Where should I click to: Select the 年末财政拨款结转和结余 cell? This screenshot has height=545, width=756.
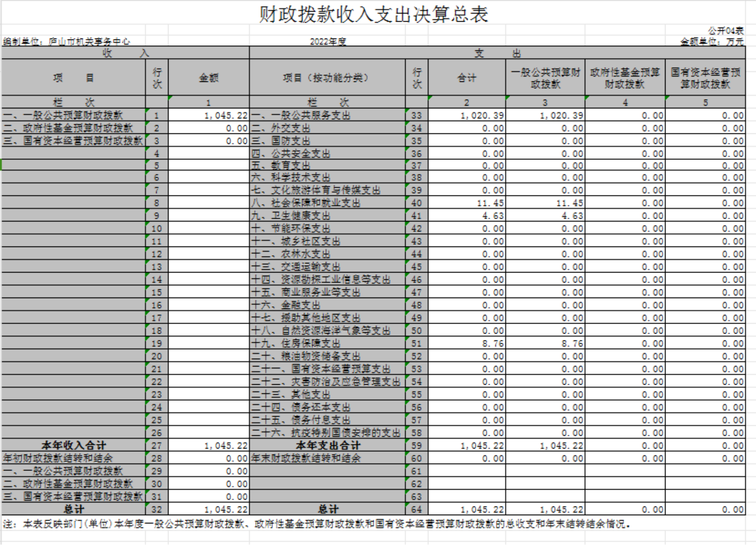pos(306,458)
